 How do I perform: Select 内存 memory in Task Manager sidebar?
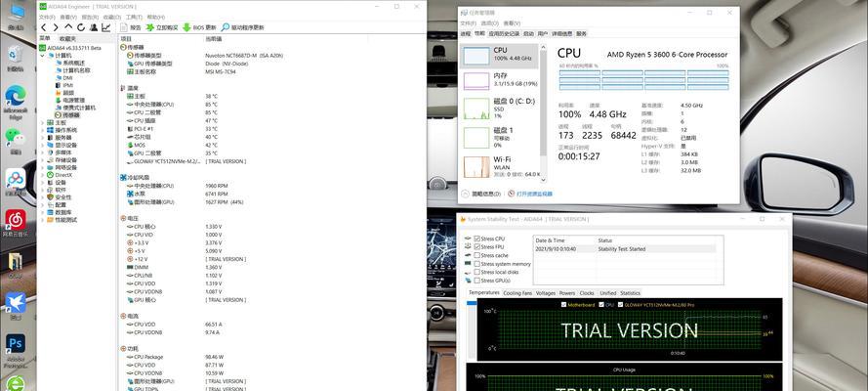click(x=498, y=80)
